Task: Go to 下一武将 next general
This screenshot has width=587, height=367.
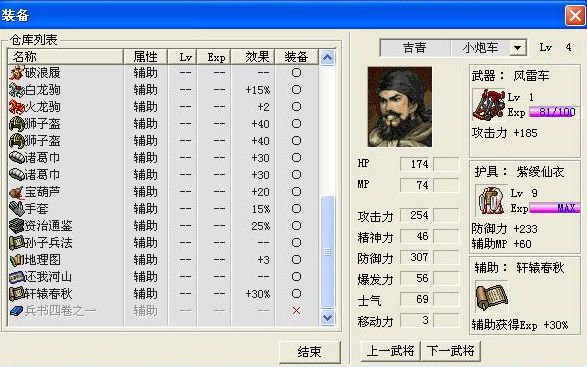Action: point(451,351)
